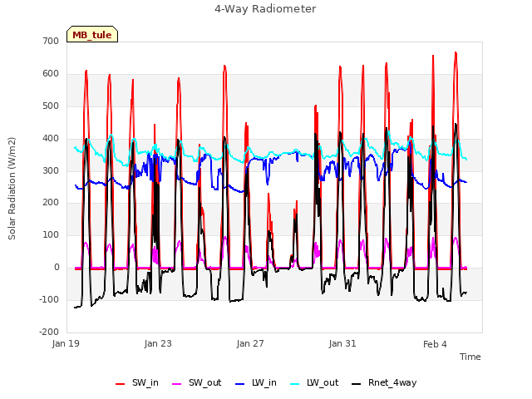
Task: Click the 300 y-axis tick label
Action: [x=51, y=170]
